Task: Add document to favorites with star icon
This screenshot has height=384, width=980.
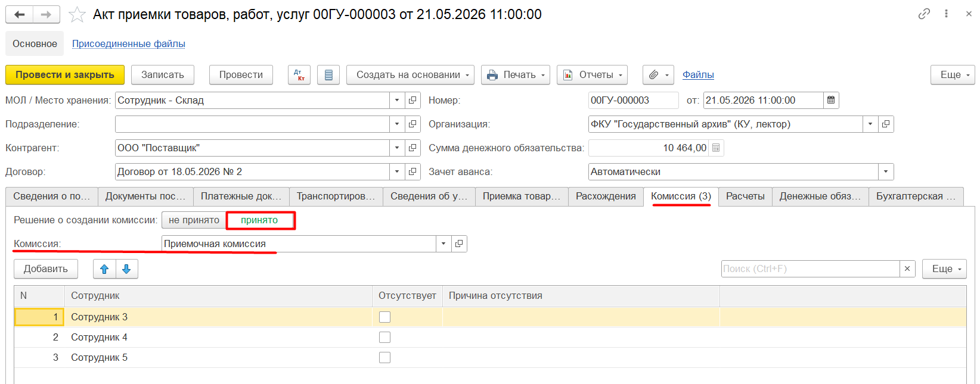Action: click(x=77, y=14)
